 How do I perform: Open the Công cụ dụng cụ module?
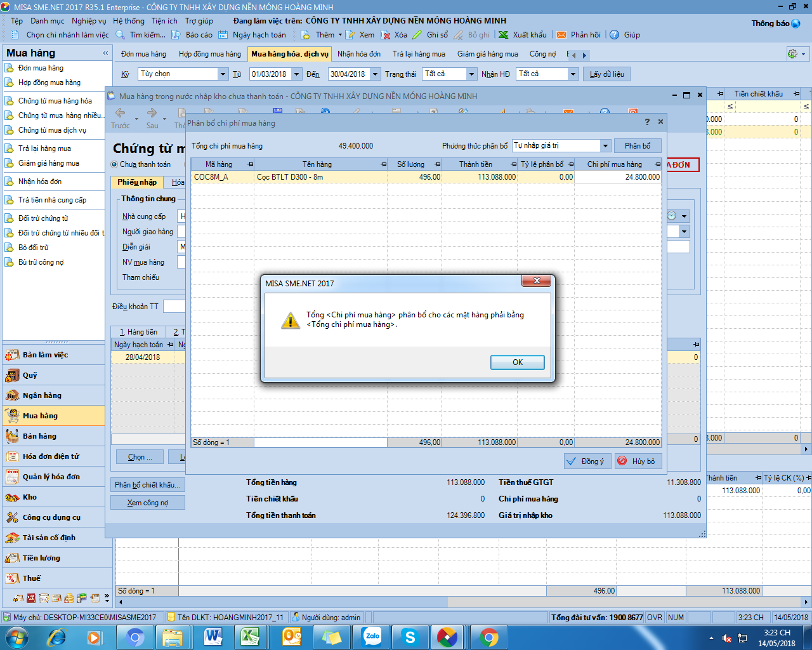tap(54, 517)
